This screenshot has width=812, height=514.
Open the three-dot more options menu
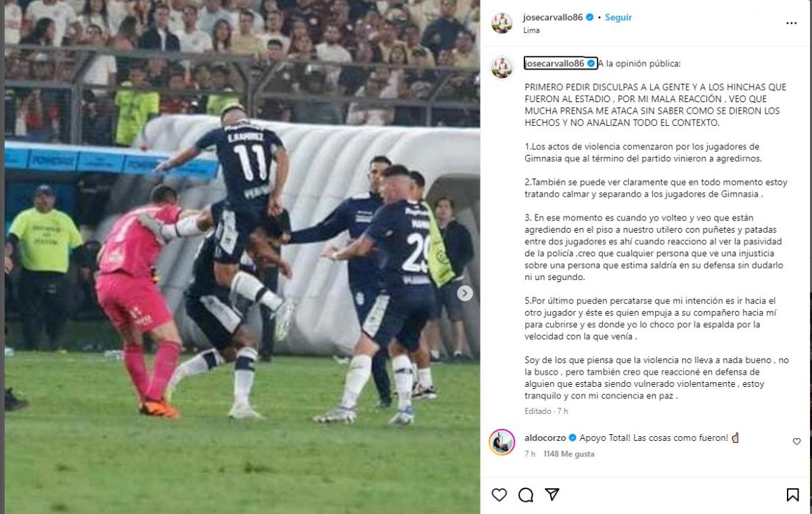click(x=791, y=23)
